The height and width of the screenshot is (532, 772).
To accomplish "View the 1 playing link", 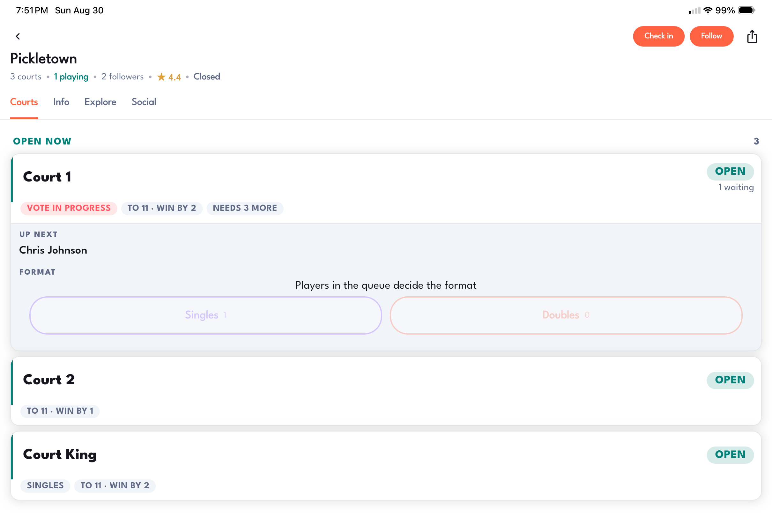I will [71, 77].
